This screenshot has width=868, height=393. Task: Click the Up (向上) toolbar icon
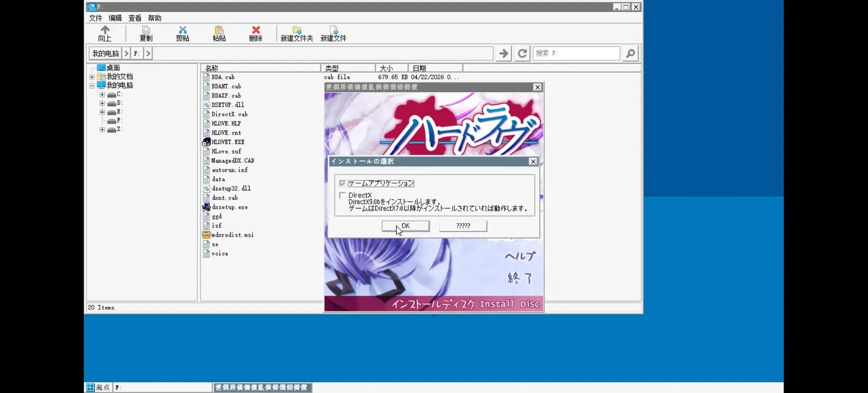(105, 30)
